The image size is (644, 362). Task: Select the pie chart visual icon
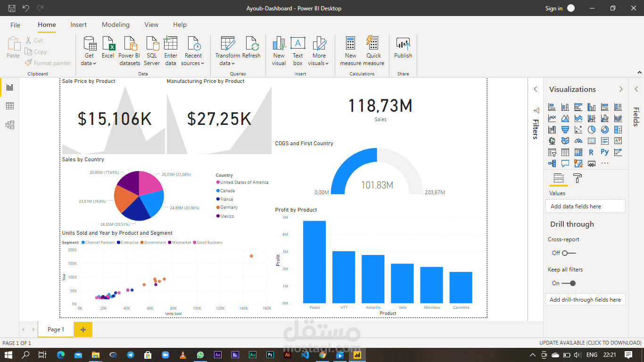tap(592, 130)
